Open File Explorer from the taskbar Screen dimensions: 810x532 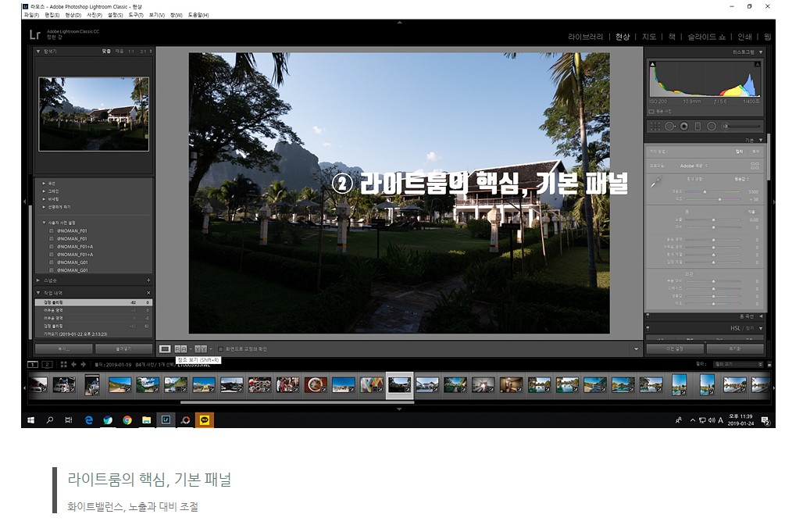[x=147, y=420]
